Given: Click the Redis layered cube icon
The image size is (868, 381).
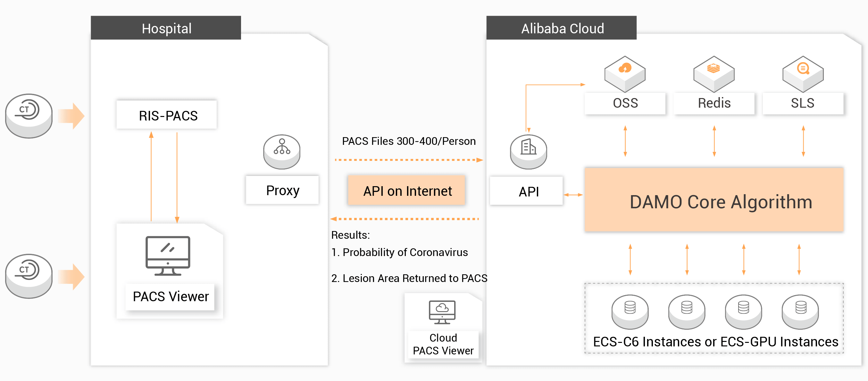Looking at the screenshot, I should coord(714,73).
